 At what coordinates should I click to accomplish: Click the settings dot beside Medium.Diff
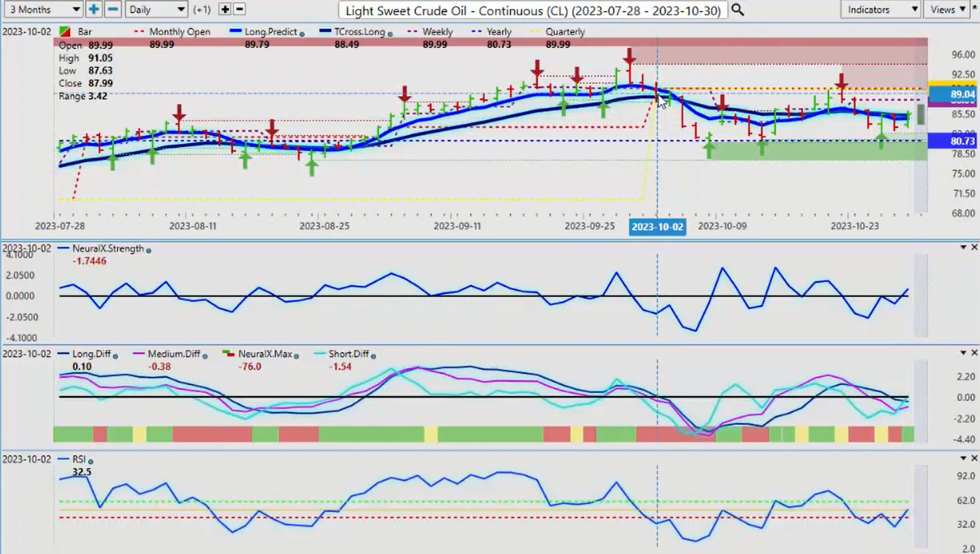pos(204,356)
